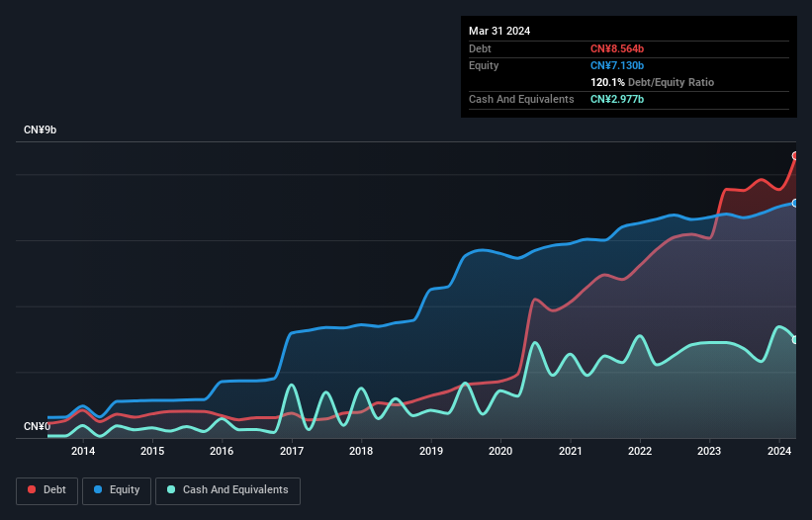Click the CN¥2.977b cash value
812x520 pixels.
617,99
